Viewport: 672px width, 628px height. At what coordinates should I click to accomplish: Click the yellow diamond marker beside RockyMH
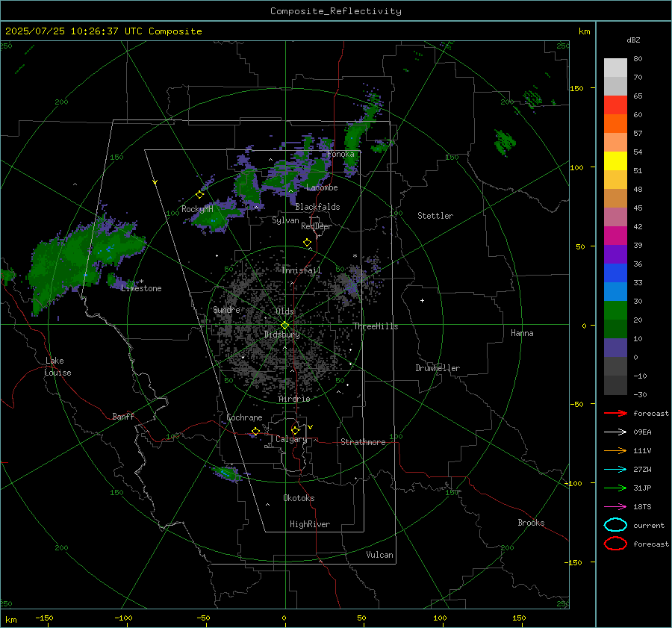click(199, 195)
